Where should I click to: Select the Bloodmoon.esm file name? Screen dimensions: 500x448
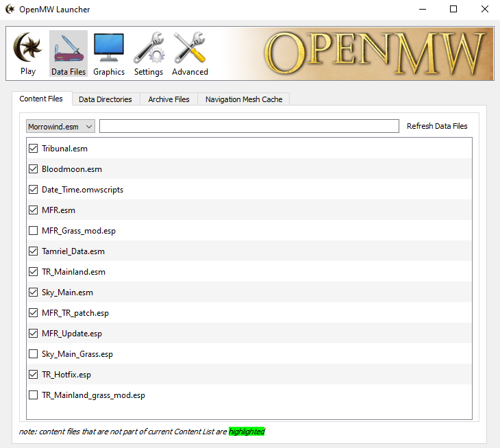72,169
